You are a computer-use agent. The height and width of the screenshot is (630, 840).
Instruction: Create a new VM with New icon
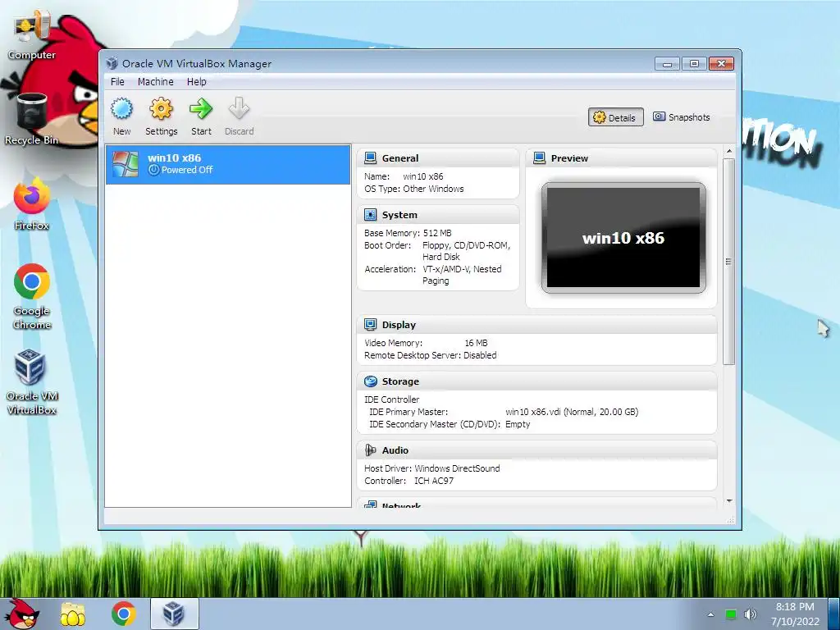(121, 109)
